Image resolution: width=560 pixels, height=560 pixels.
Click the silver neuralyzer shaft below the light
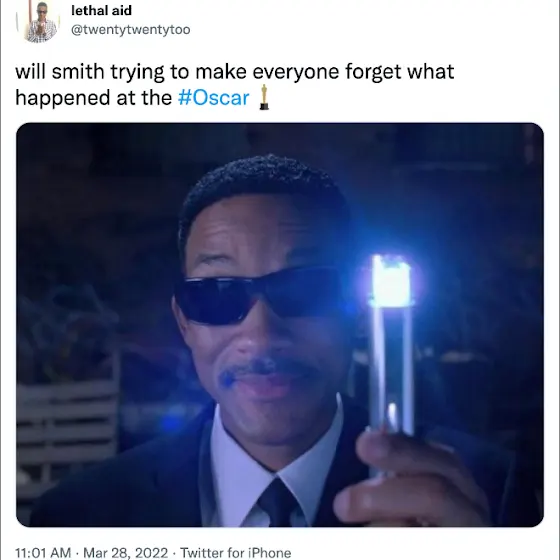coord(391,368)
